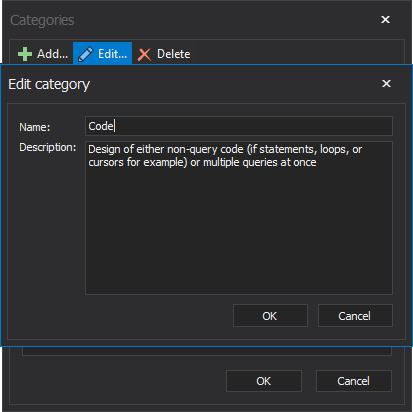
Task: Click the "Add..." toolbar label
Action: pos(52,54)
